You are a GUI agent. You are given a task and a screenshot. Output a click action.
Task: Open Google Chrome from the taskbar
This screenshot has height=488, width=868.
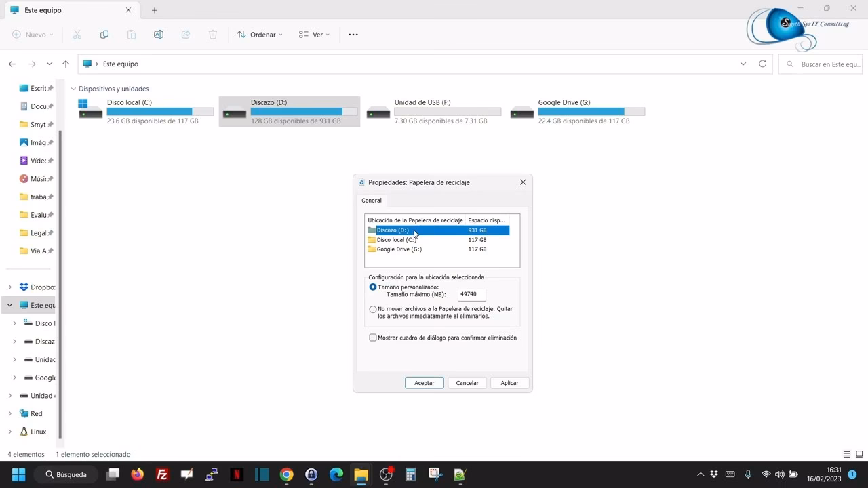(x=286, y=474)
